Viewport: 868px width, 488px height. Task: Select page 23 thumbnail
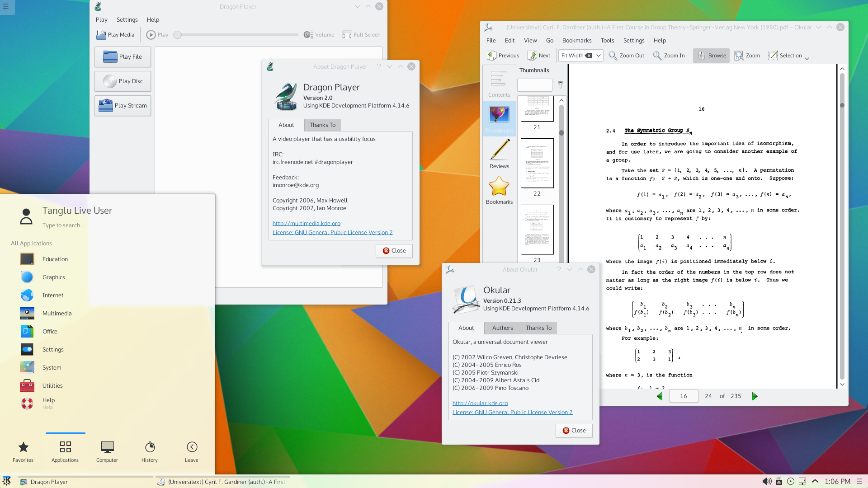(x=537, y=230)
